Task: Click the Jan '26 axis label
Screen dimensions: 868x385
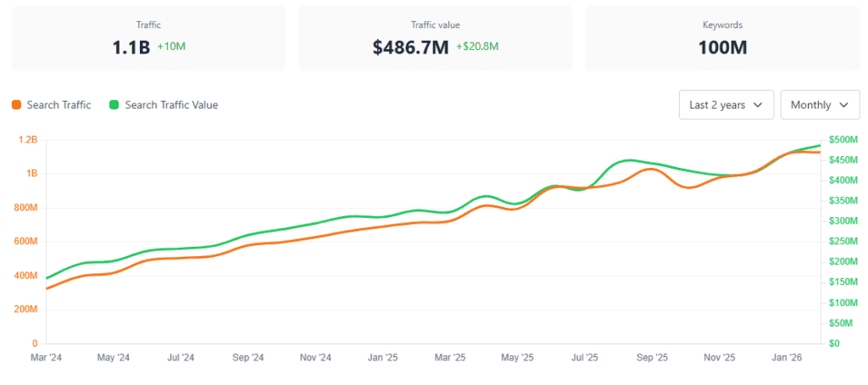Action: 787,358
